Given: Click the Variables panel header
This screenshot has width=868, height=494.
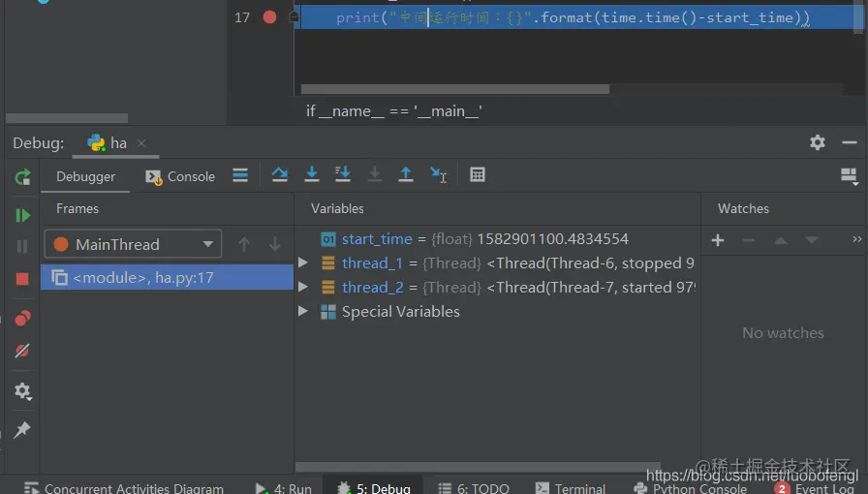Looking at the screenshot, I should pos(337,209).
